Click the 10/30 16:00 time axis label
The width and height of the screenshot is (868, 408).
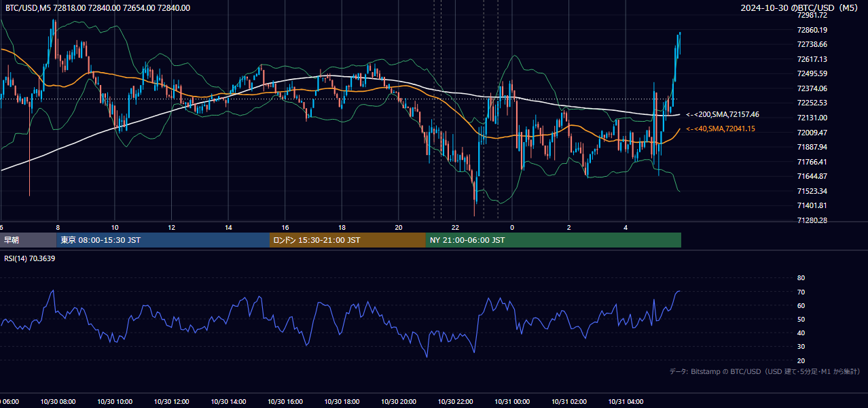point(285,402)
